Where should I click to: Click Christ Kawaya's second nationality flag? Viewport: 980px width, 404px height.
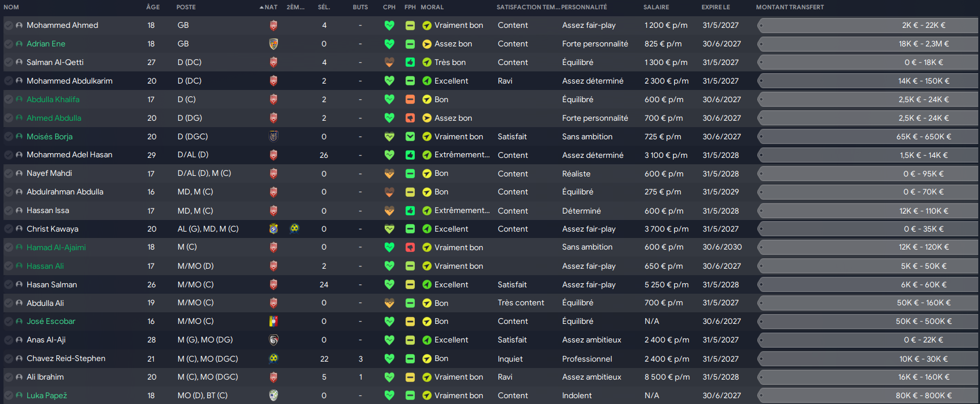pos(294,229)
